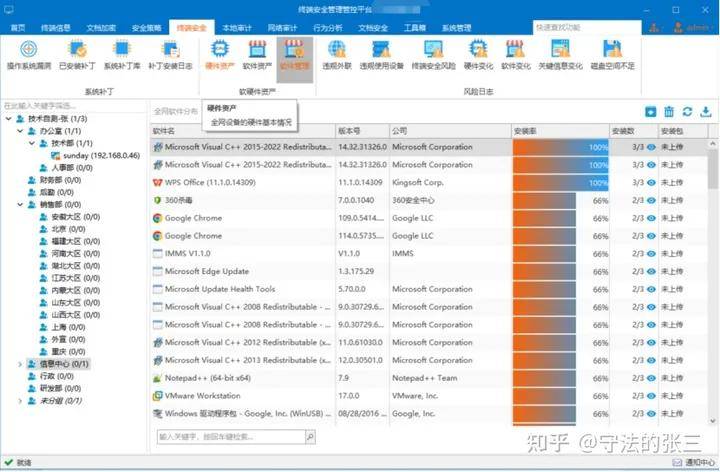Screen dimensions: 720x472
Task: Click 未上传 in the Notepad++ row
Action: point(672,378)
